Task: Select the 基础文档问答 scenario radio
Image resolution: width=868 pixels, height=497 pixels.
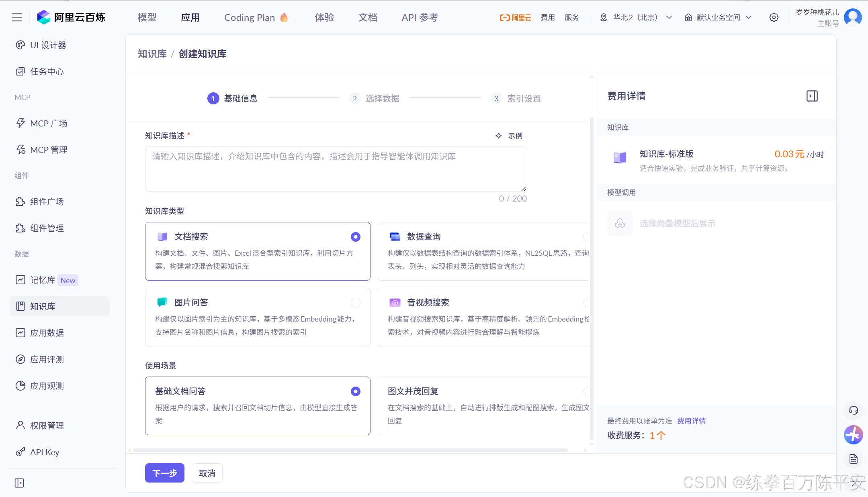Action: (x=355, y=391)
